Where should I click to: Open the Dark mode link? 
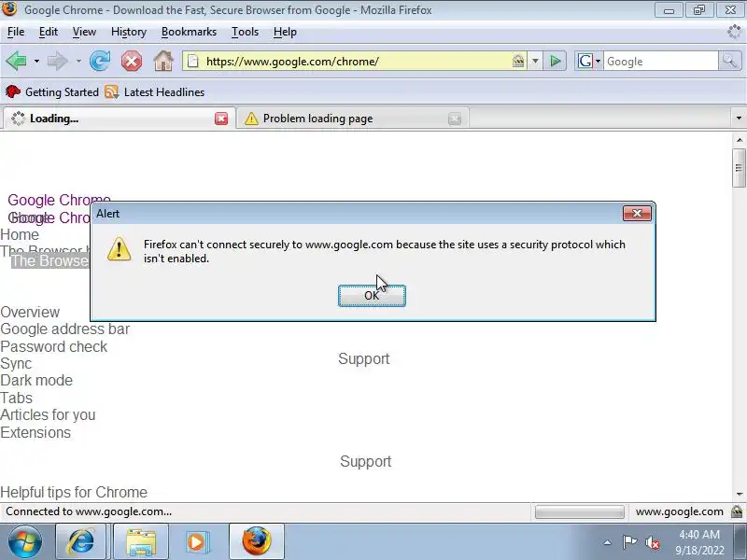point(36,381)
